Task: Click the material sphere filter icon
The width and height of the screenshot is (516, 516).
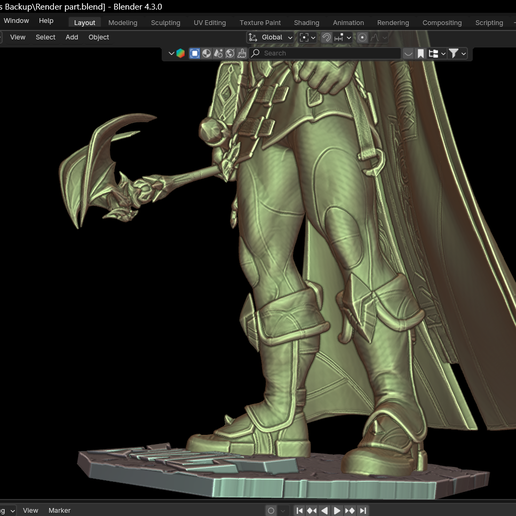Action: [x=206, y=53]
